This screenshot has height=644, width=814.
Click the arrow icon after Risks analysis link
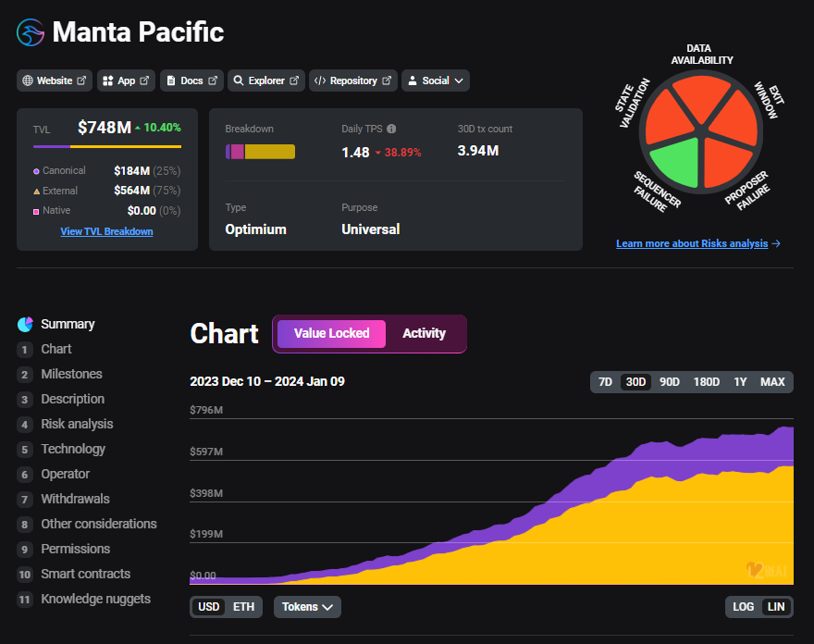point(776,243)
